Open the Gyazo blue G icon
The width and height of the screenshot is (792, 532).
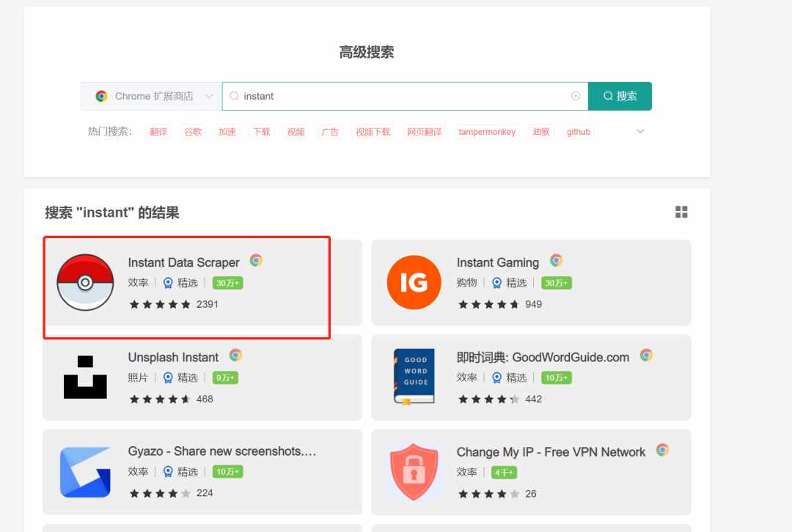pyautogui.click(x=85, y=472)
